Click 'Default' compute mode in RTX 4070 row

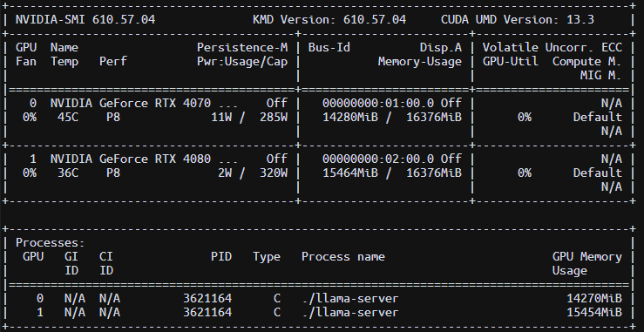pos(597,117)
